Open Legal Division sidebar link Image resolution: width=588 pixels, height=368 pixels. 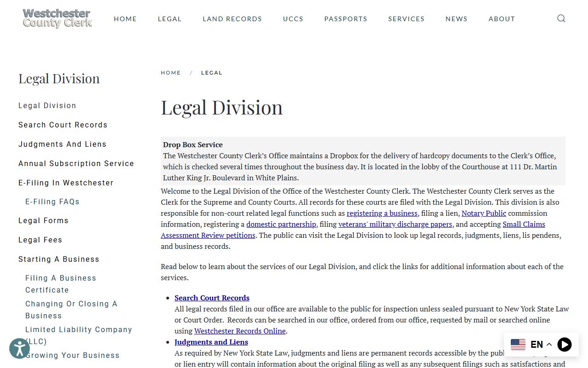point(47,105)
